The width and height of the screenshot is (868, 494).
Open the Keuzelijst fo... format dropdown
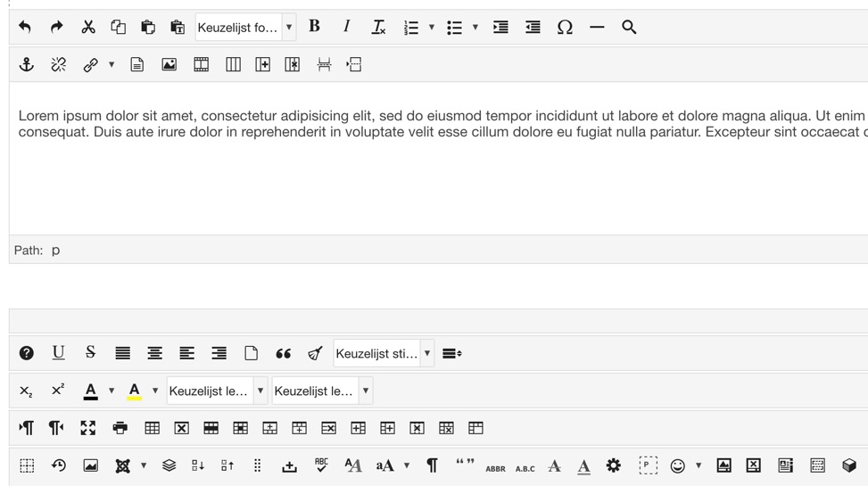[x=246, y=27]
